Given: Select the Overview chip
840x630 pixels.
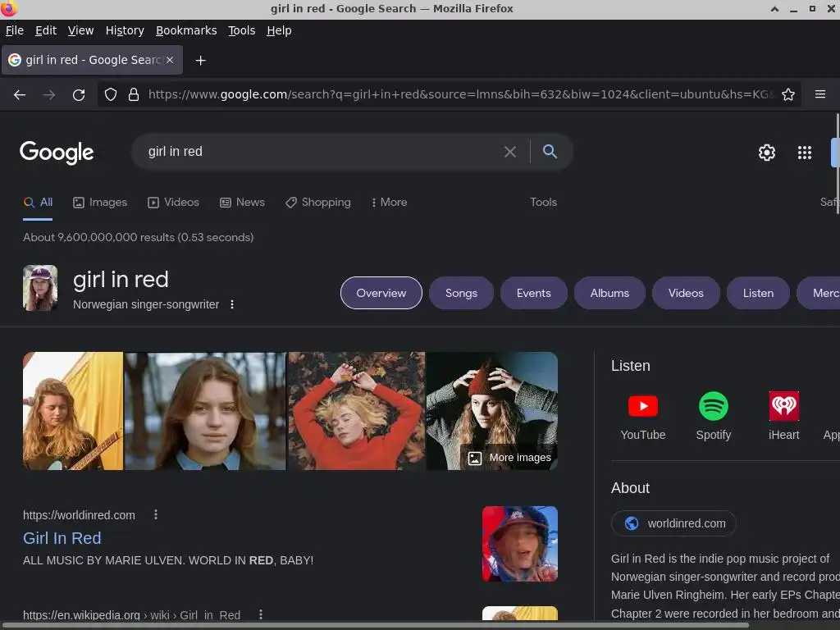Looking at the screenshot, I should (381, 293).
